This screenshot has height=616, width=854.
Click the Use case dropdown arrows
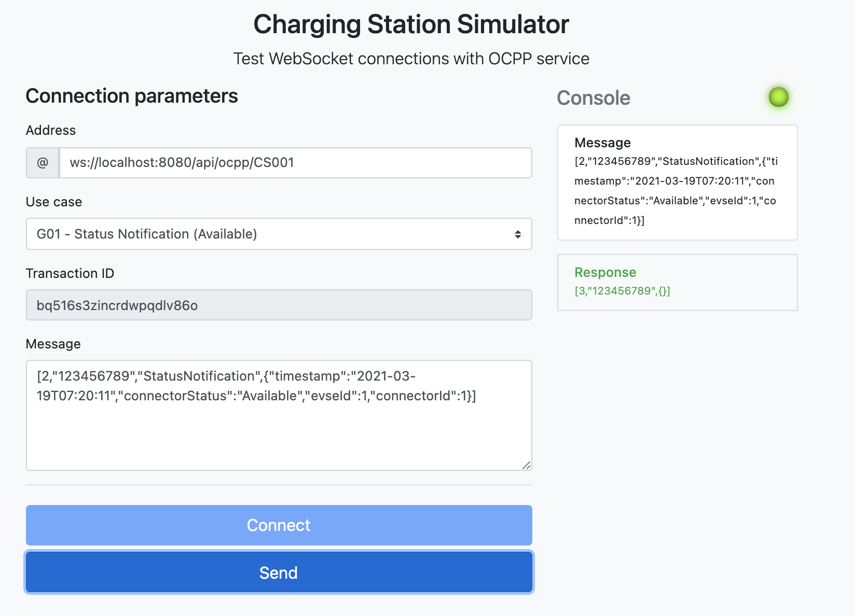pos(517,234)
